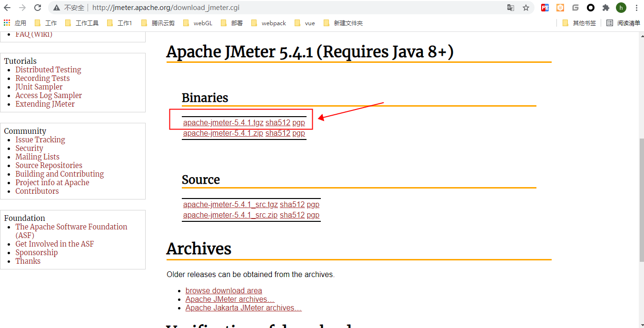Click the bookmark star in address bar
Screen dimensions: 644x328
coord(526,7)
